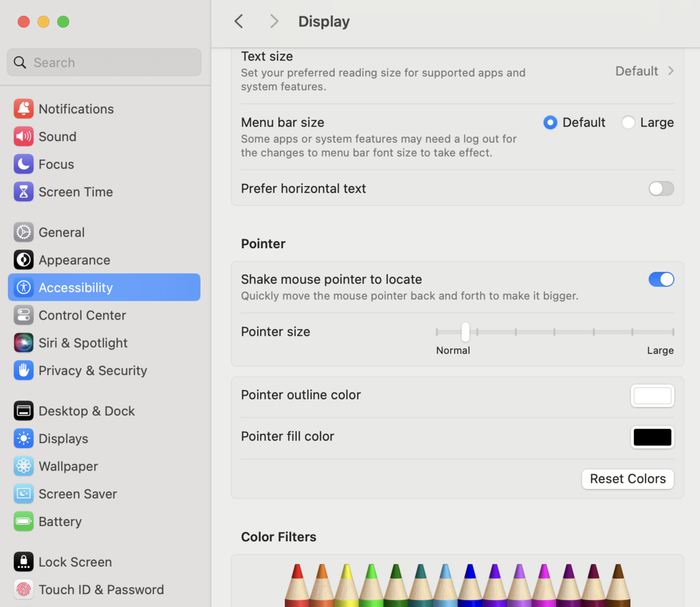Click the Pointer section heading
Screen dimensions: 700x607
coord(263,244)
